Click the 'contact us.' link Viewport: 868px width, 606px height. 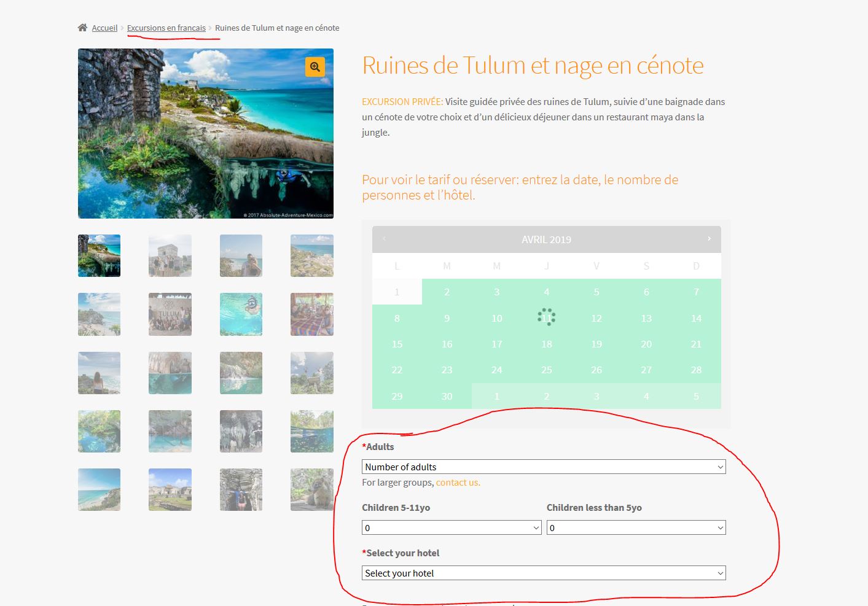click(x=458, y=483)
